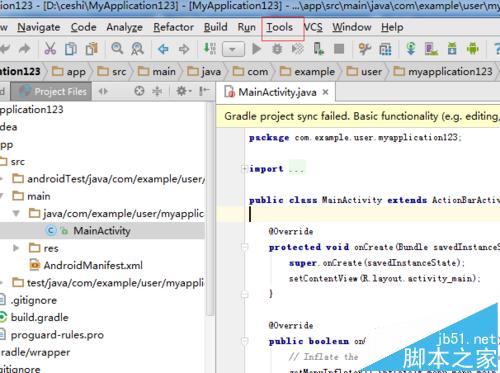
Task: Open the Code menu
Action: pos(83,27)
